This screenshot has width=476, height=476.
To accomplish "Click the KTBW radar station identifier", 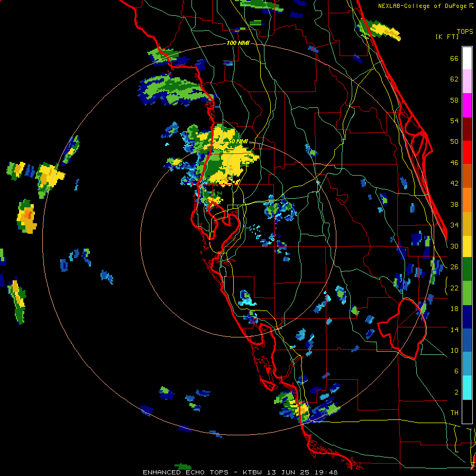I will (252, 472).
